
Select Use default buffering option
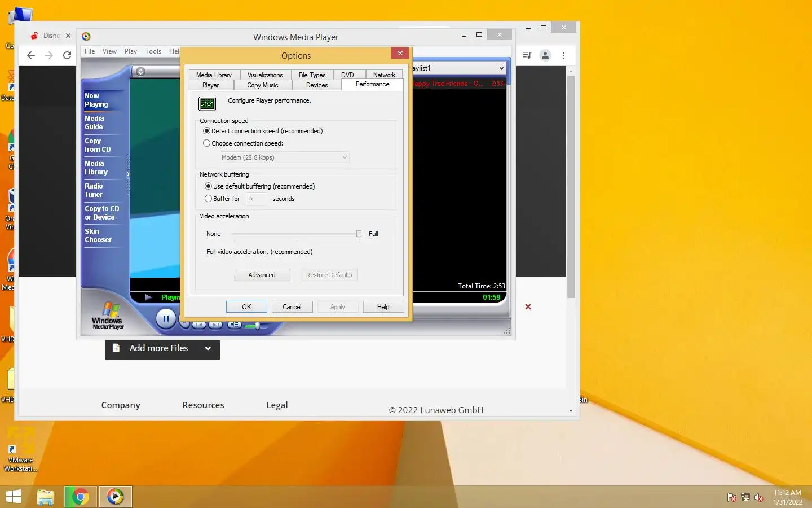[x=260, y=186]
